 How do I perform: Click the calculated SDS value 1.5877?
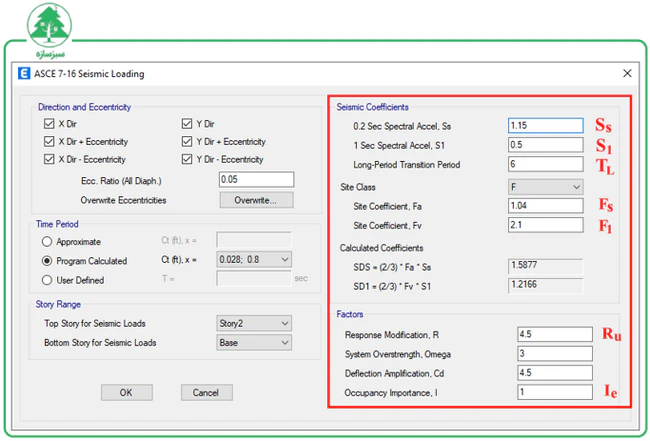[x=546, y=266]
